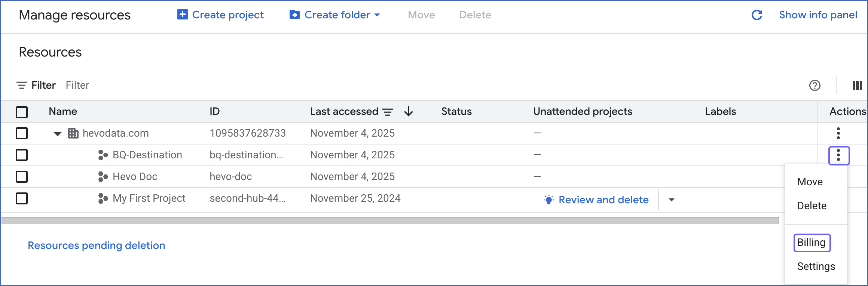Click the Create project plus icon
Image resolution: width=868 pixels, height=286 pixels.
tap(182, 15)
